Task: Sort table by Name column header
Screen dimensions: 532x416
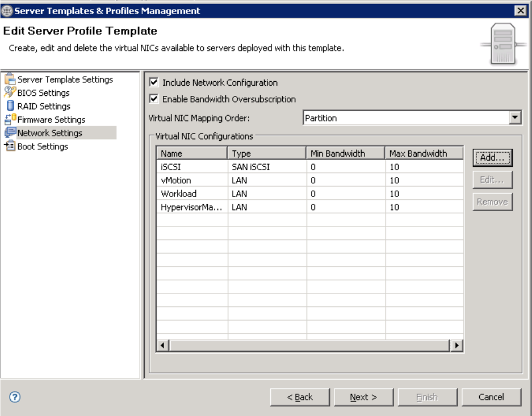Action: click(192, 153)
